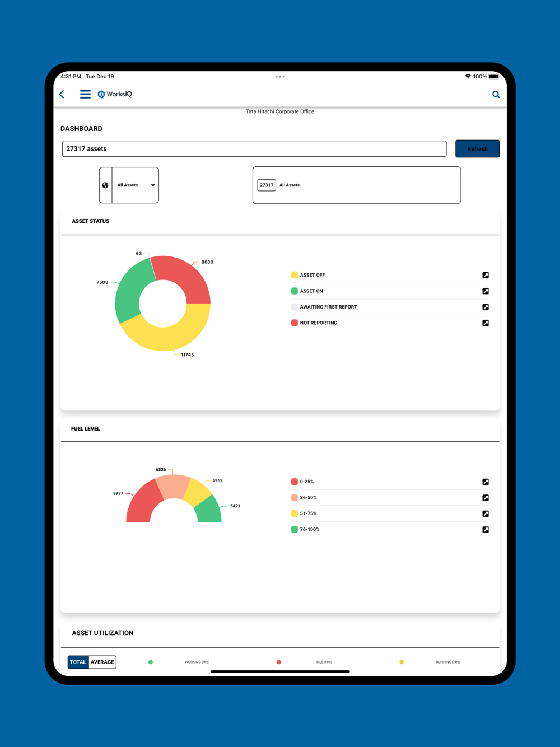Open 76-100% fuel level details icon
Viewport: 560px width, 747px height.
pos(486,530)
